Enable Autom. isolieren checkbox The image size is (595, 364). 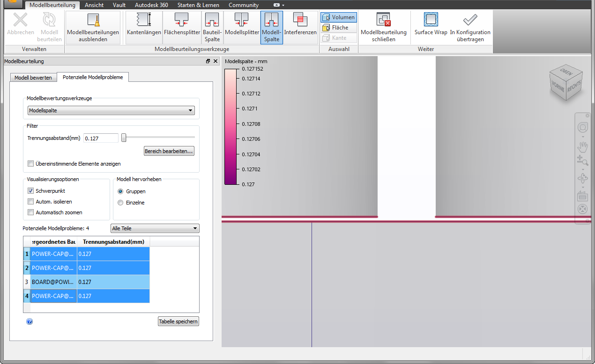tap(31, 202)
